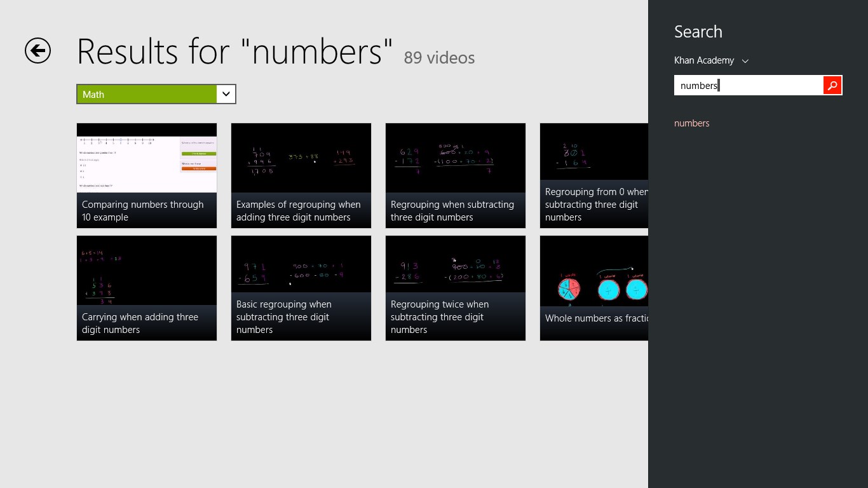Collapse the Math filter combo box arrow
The width and height of the screenshot is (868, 488).
[x=226, y=93]
